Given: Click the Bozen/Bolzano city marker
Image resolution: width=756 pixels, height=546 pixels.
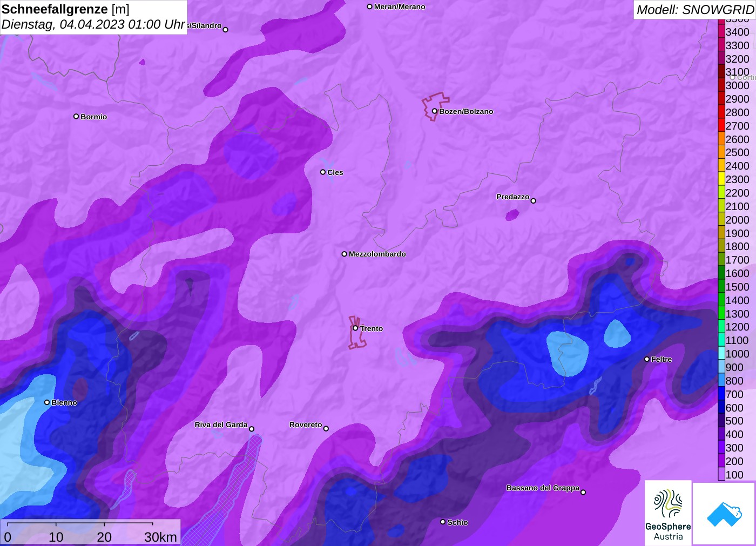Looking at the screenshot, I should [x=434, y=111].
